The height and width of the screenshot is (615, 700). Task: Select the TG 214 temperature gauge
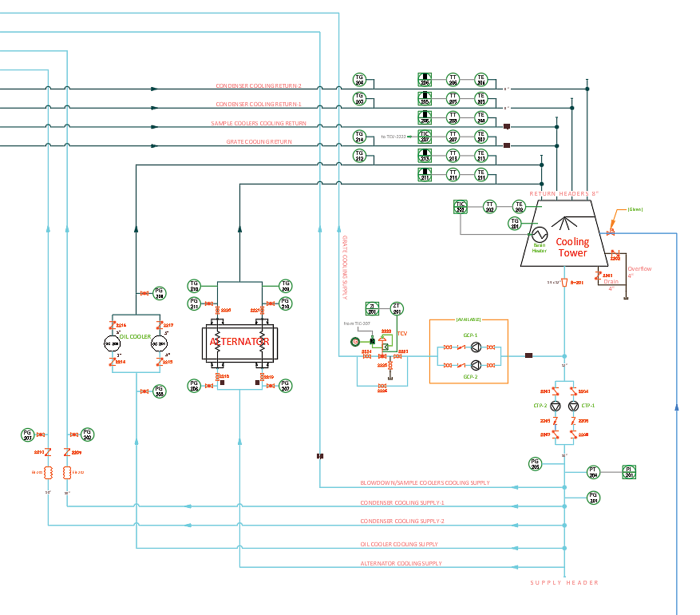point(359,136)
